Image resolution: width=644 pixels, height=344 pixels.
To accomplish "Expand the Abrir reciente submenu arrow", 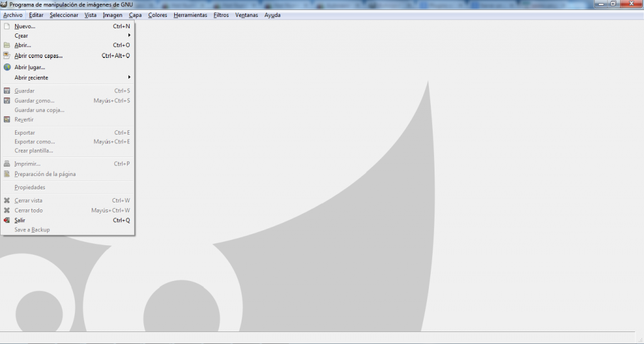I will tap(129, 77).
